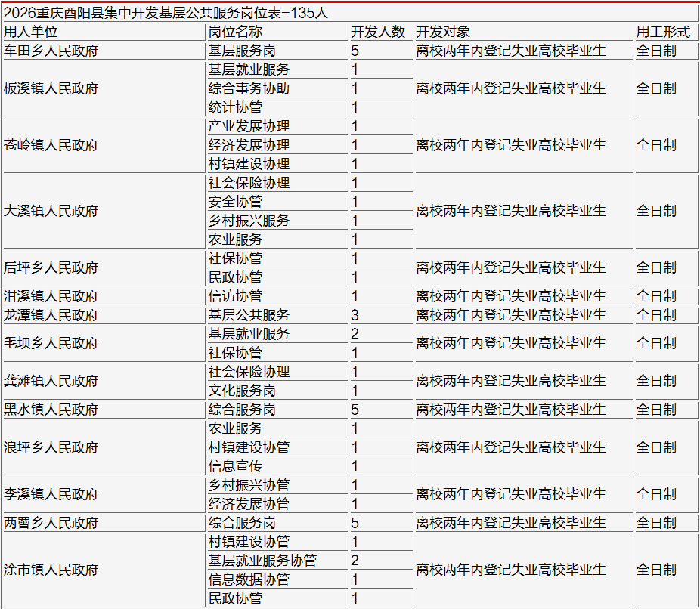Screen dimensions: 700x609
Task: Click the 开发人数 column header
Action: point(381,32)
